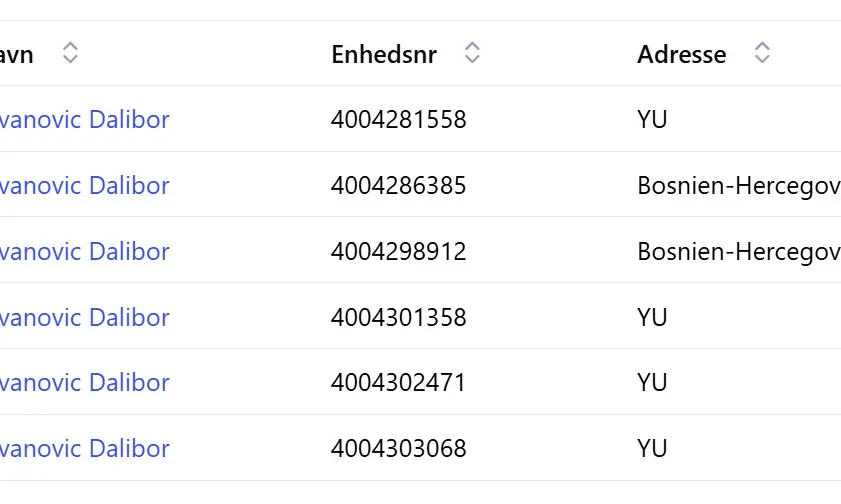Click the Adresse column header label
841x504 pixels.
(681, 54)
